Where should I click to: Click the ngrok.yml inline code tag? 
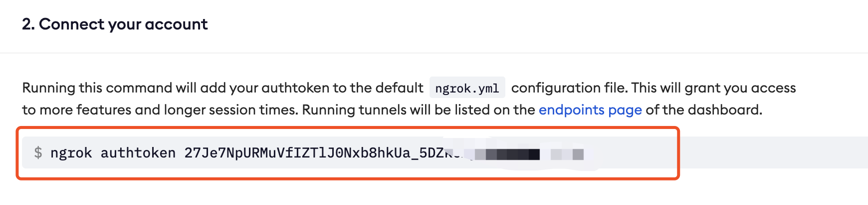pyautogui.click(x=467, y=88)
